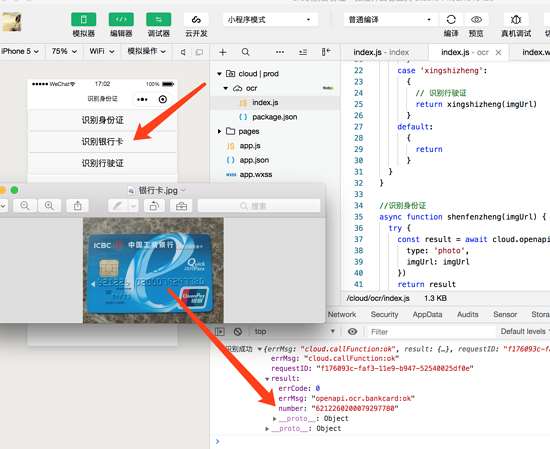Select package.json in file tree
550x449 pixels.
(275, 117)
